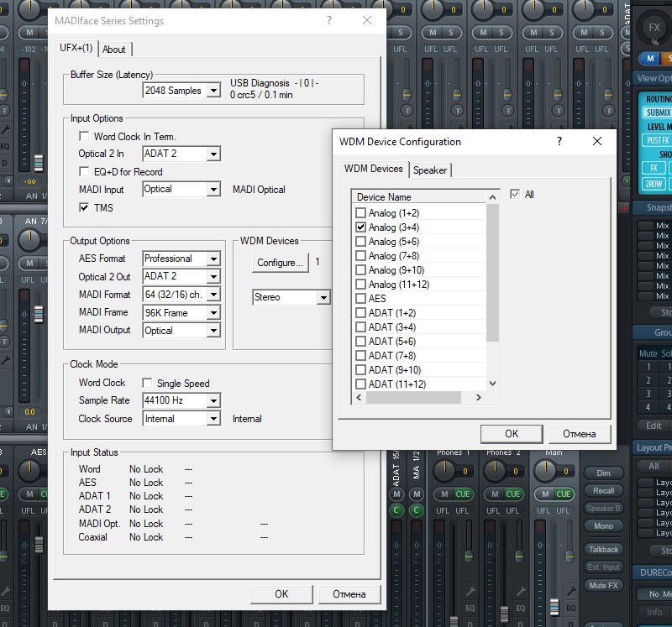Mute the Phones 1 output
The image size is (672, 627).
point(444,494)
